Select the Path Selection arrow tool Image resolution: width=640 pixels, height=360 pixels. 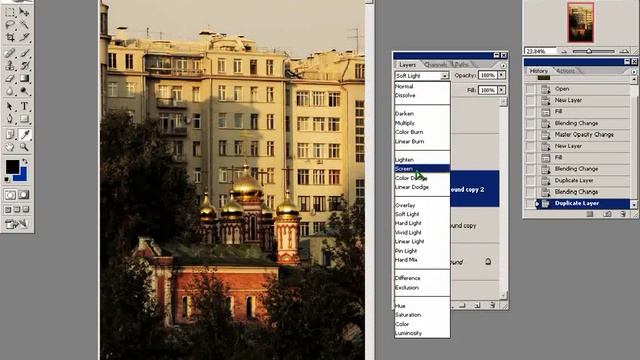coord(10,106)
